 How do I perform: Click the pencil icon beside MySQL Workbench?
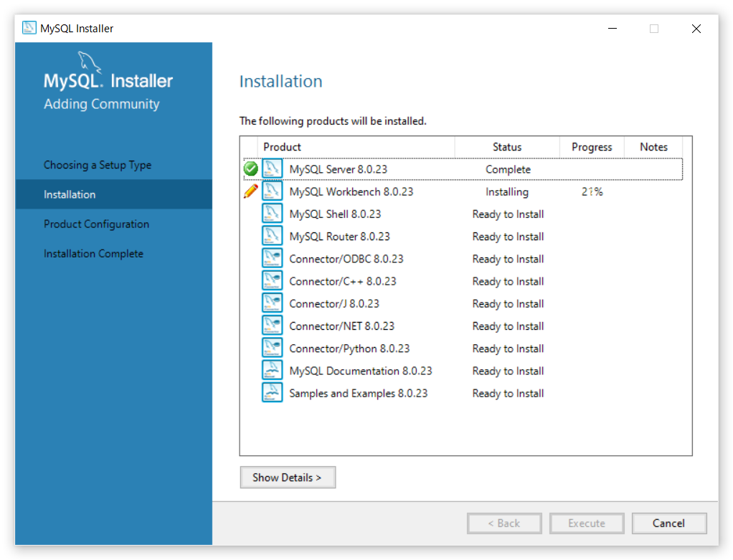click(251, 191)
